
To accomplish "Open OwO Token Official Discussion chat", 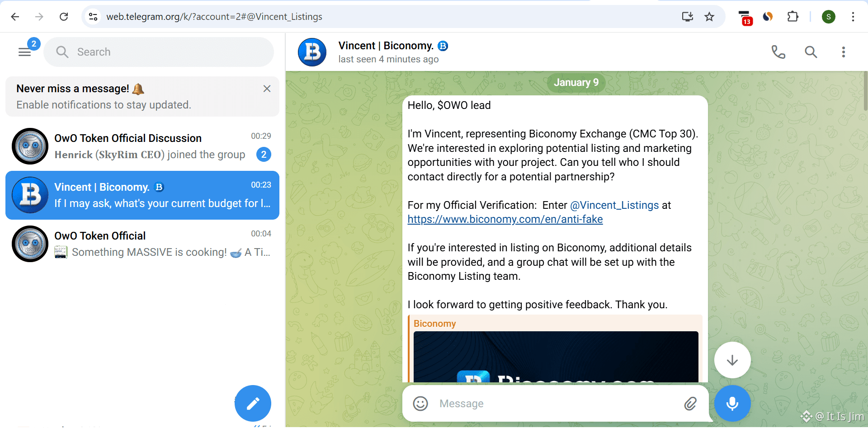I will 142,146.
